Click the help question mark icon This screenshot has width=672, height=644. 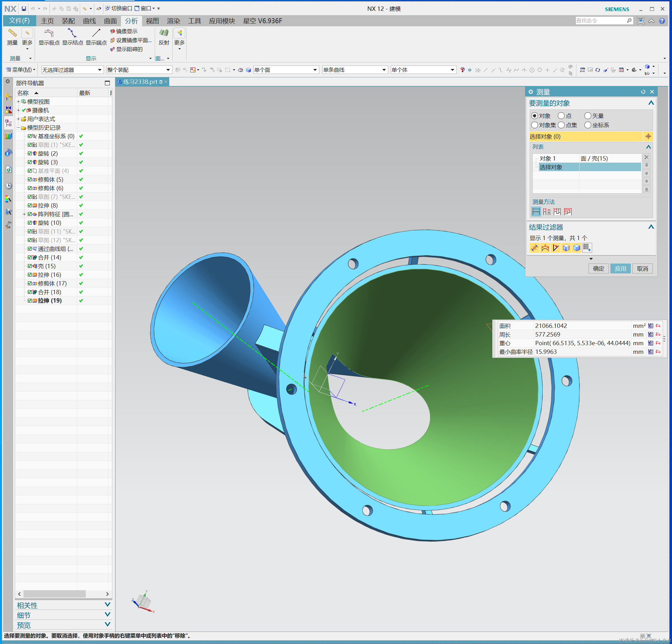tap(662, 21)
